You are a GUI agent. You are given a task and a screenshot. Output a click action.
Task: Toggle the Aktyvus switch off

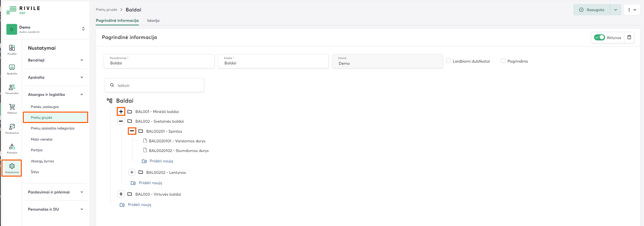pyautogui.click(x=599, y=38)
